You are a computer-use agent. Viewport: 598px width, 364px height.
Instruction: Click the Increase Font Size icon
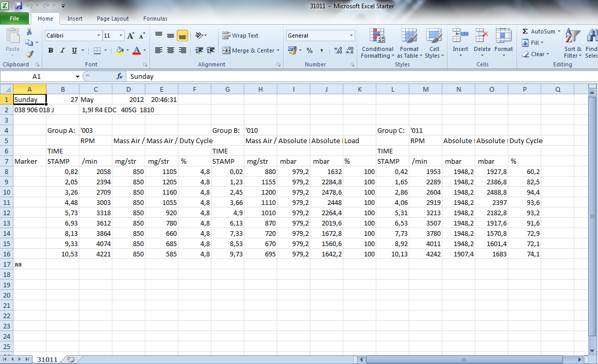[x=130, y=36]
